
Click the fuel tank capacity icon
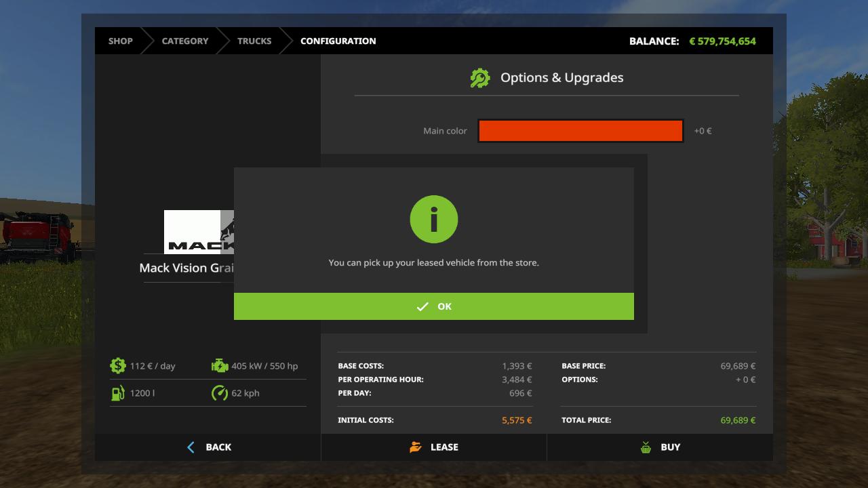118,393
